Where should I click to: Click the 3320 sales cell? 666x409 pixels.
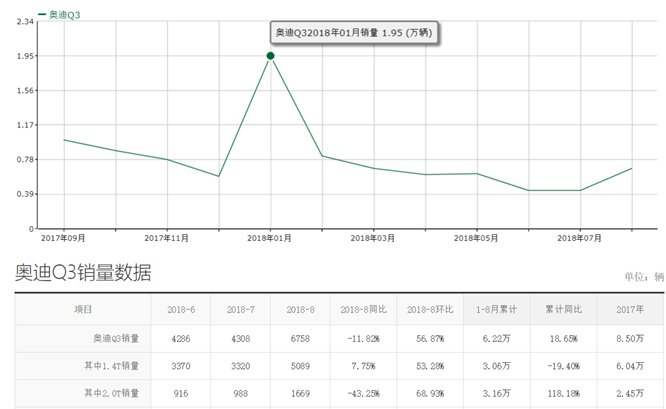coord(241,366)
